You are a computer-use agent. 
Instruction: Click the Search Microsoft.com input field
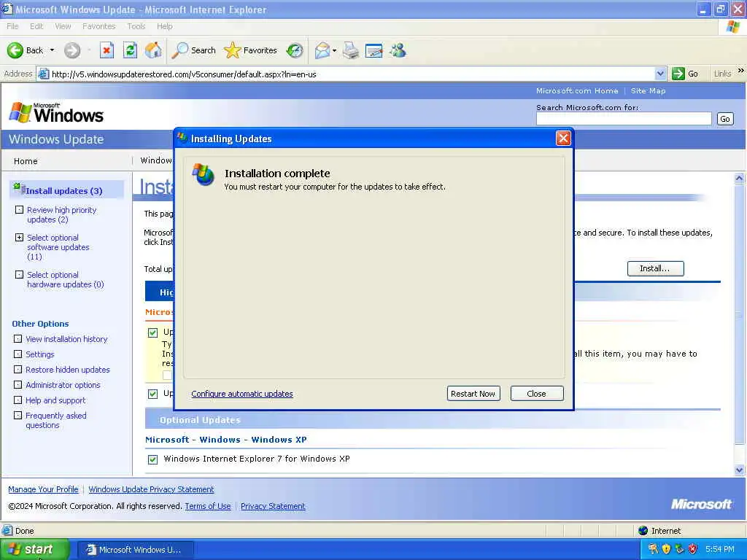624,119
